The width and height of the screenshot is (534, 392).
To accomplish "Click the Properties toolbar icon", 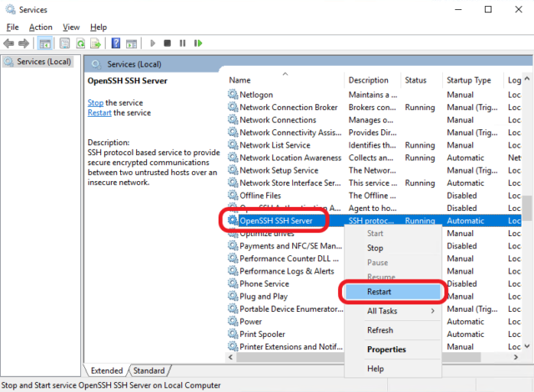I will pos(65,43).
